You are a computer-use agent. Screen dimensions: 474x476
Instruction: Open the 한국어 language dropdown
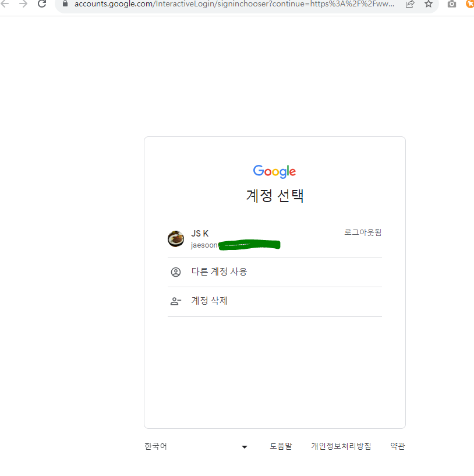[x=196, y=446]
